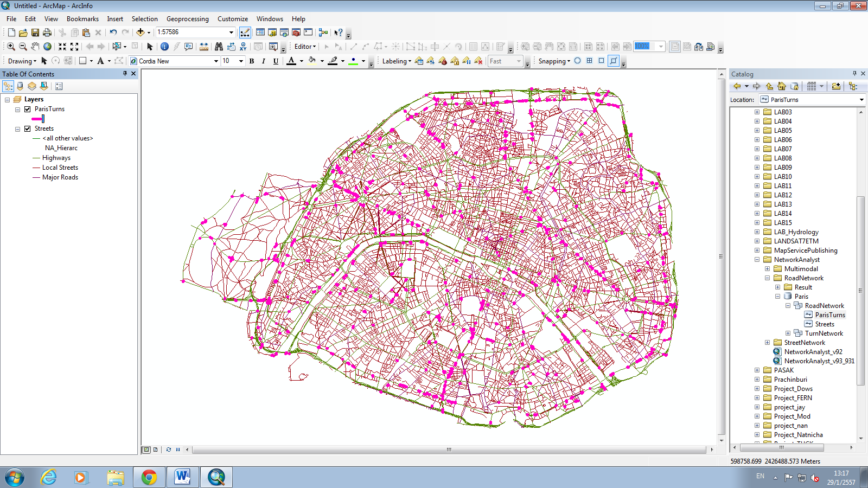Select the Identify tool
868x488 pixels.
pos(164,47)
